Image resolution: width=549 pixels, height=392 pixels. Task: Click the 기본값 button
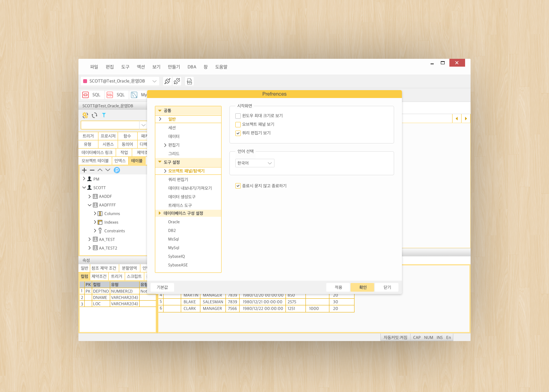[162, 287]
